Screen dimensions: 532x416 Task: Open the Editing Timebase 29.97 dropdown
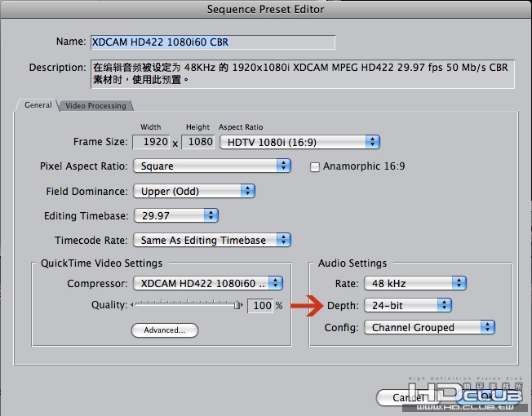coord(175,215)
